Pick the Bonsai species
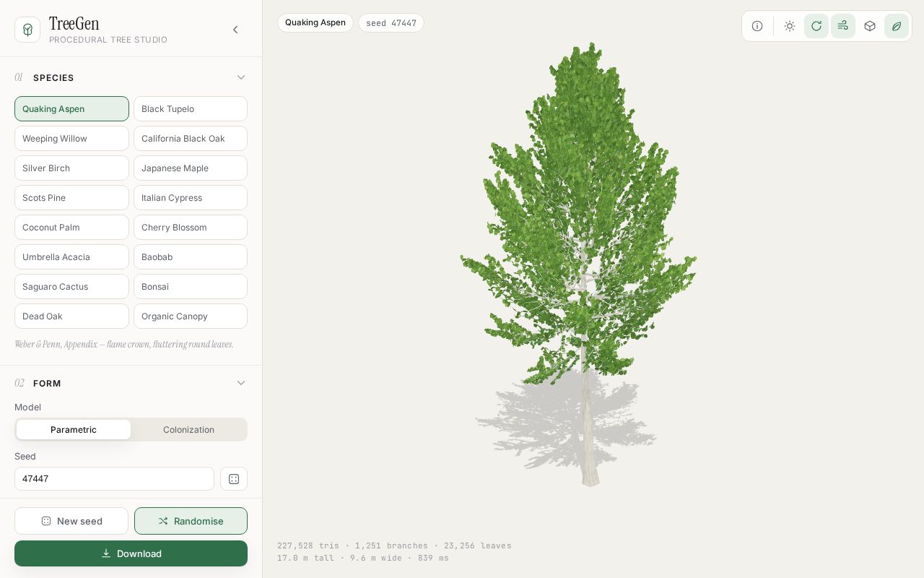 191,287
